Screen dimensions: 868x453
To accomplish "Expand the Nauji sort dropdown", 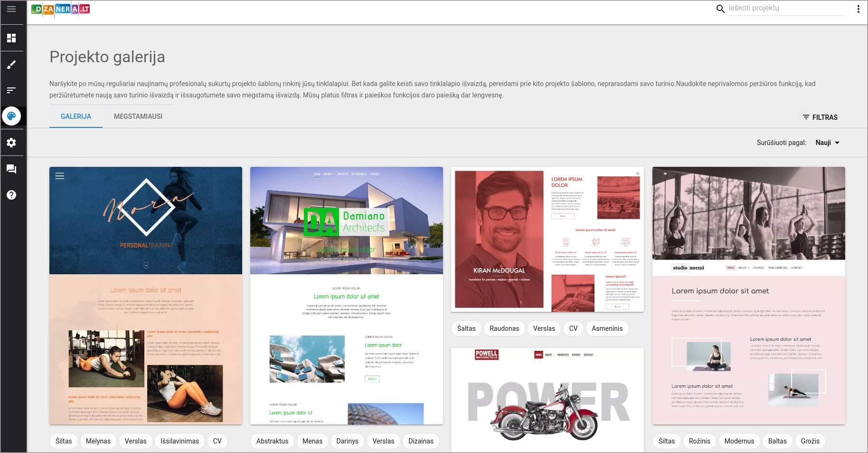I will [x=827, y=143].
